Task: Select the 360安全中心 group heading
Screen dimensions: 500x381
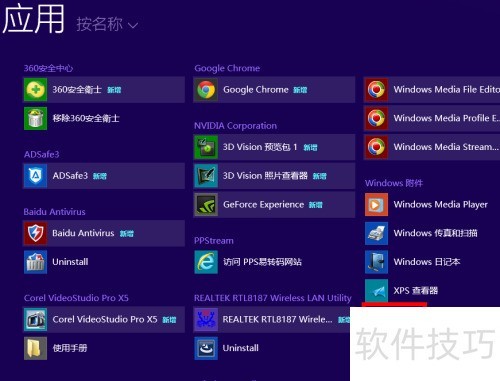Action: click(x=48, y=68)
